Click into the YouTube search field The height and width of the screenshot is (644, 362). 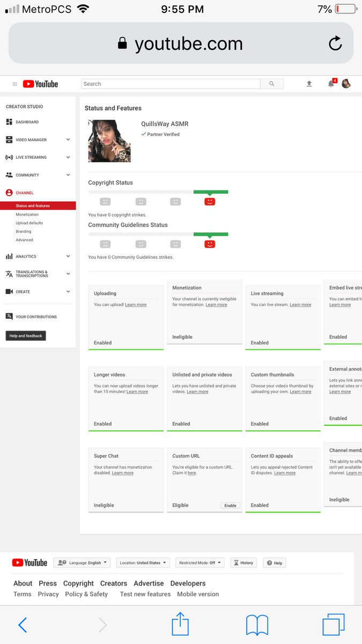pyautogui.click(x=171, y=84)
